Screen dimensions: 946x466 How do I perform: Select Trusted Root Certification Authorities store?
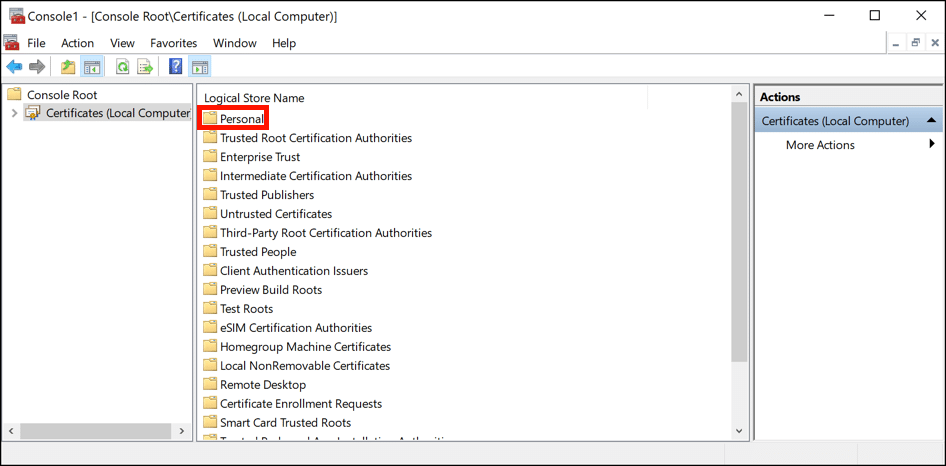315,138
